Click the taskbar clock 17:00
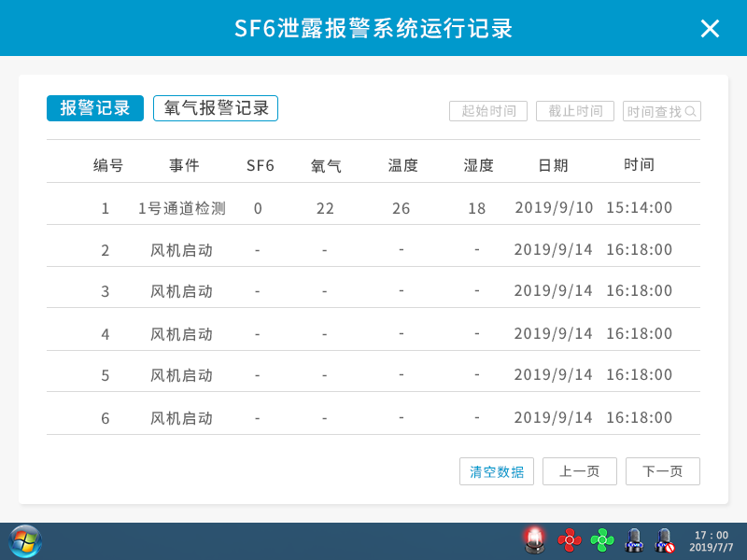This screenshot has width=747, height=560. point(712,535)
